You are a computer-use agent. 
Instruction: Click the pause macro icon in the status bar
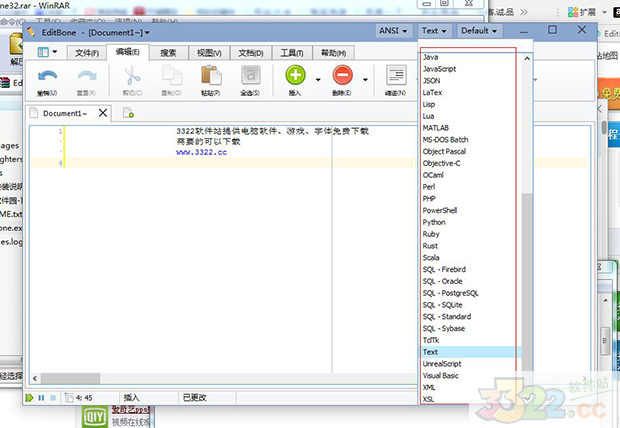(x=41, y=398)
